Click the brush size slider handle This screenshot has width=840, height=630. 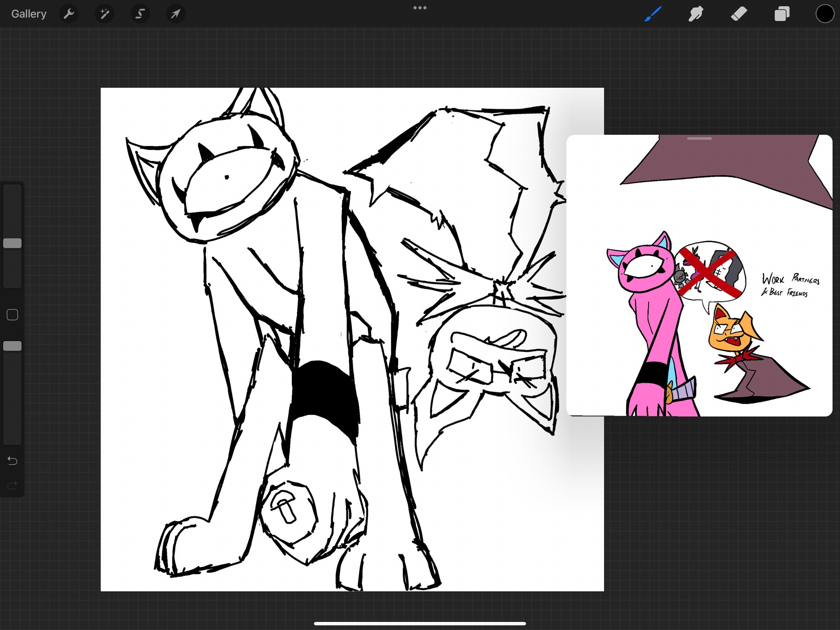click(12, 243)
